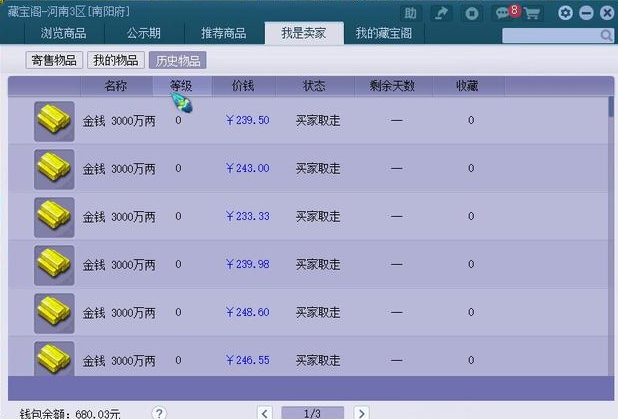Select the 我是卖家 tab
618x419 pixels.
(304, 33)
